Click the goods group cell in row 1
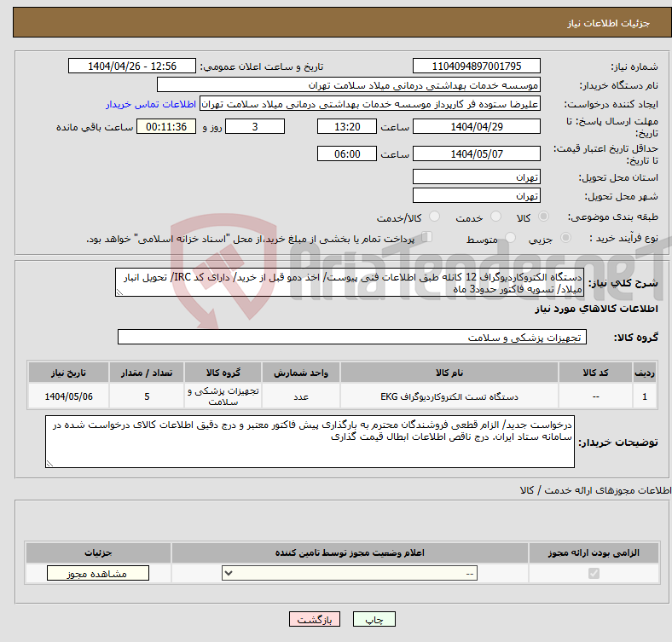This screenshot has width=672, height=642. point(223,396)
